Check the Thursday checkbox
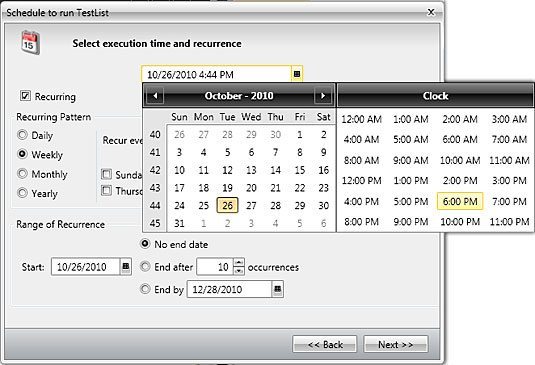The width and height of the screenshot is (535, 365). (106, 190)
